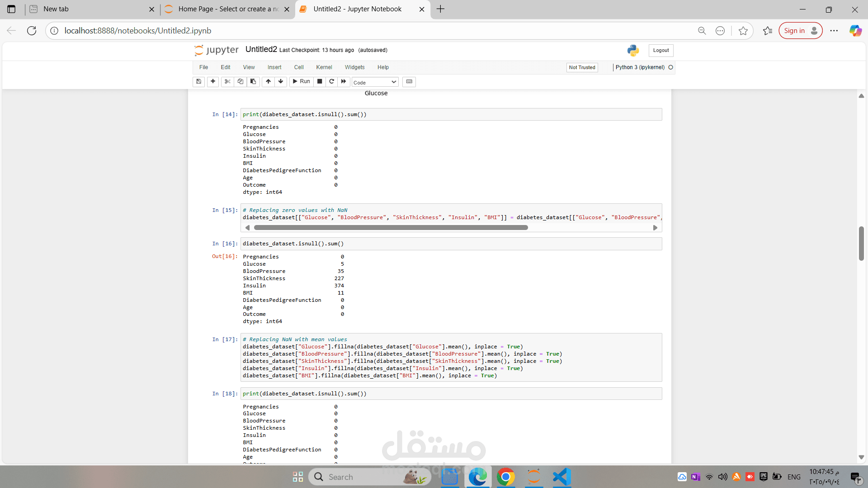
Task: Move the selected cell up
Action: pos(268,81)
